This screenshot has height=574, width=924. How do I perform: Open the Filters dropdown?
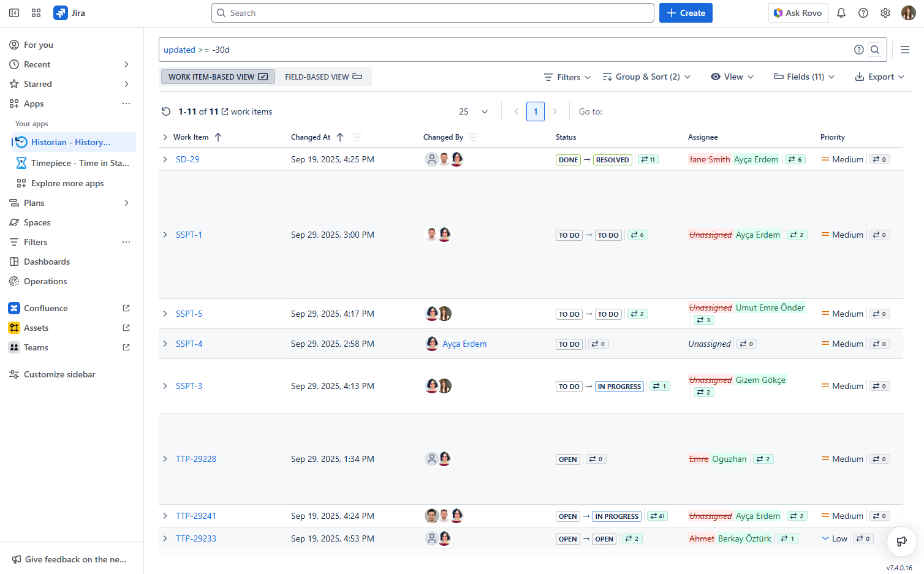coord(567,77)
